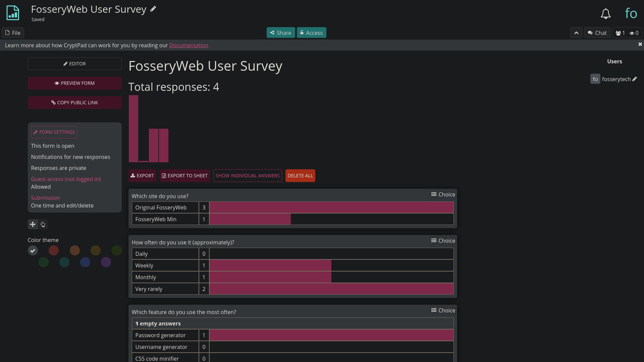Click Preview Form
This screenshot has width=644, height=362.
pos(74,83)
